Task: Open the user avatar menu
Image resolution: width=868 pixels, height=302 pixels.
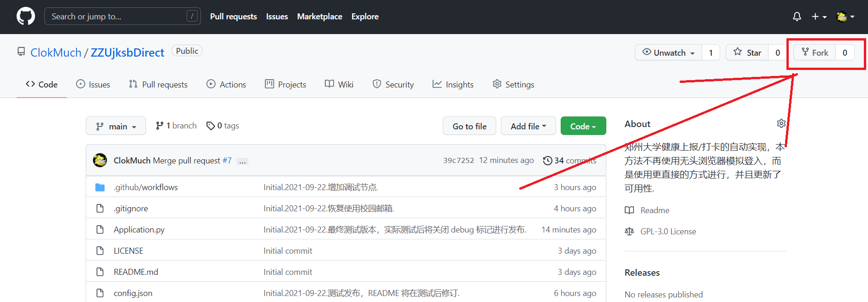Action: click(845, 17)
